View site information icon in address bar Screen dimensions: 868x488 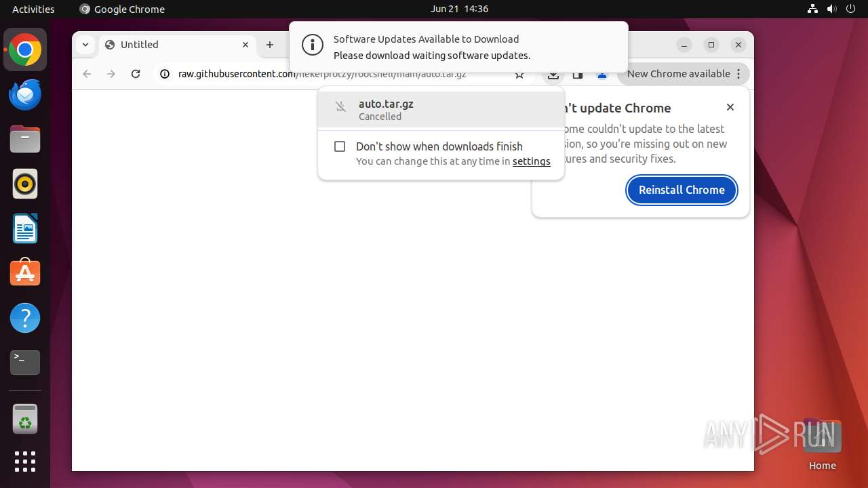coord(164,74)
